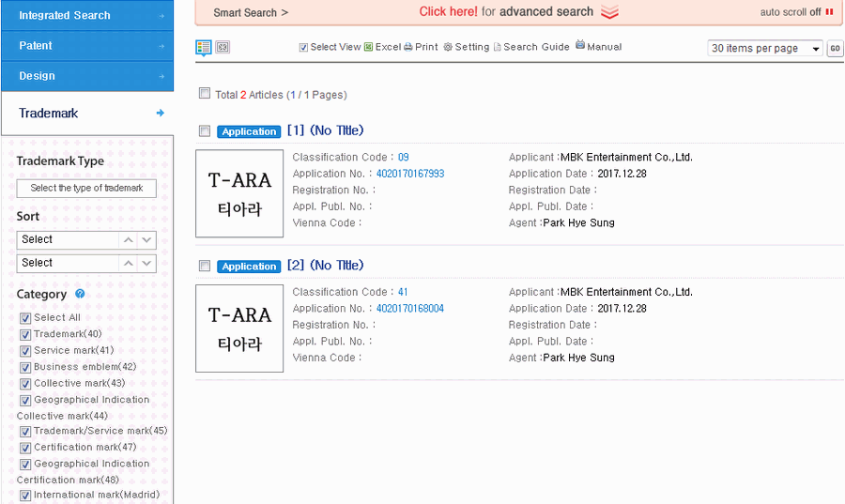Uncheck Service mark(41) category
Viewport: 845px width, 504px height.
click(x=25, y=351)
